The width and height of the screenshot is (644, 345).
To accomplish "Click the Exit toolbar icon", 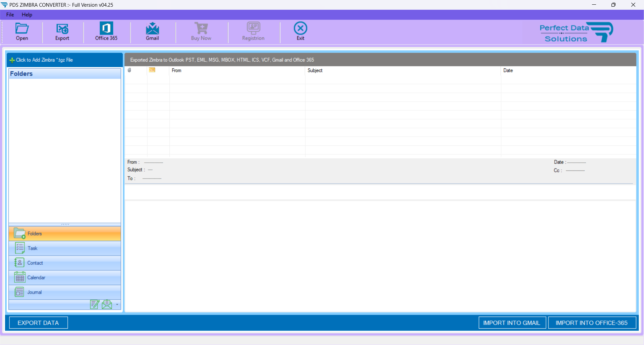I will click(301, 32).
